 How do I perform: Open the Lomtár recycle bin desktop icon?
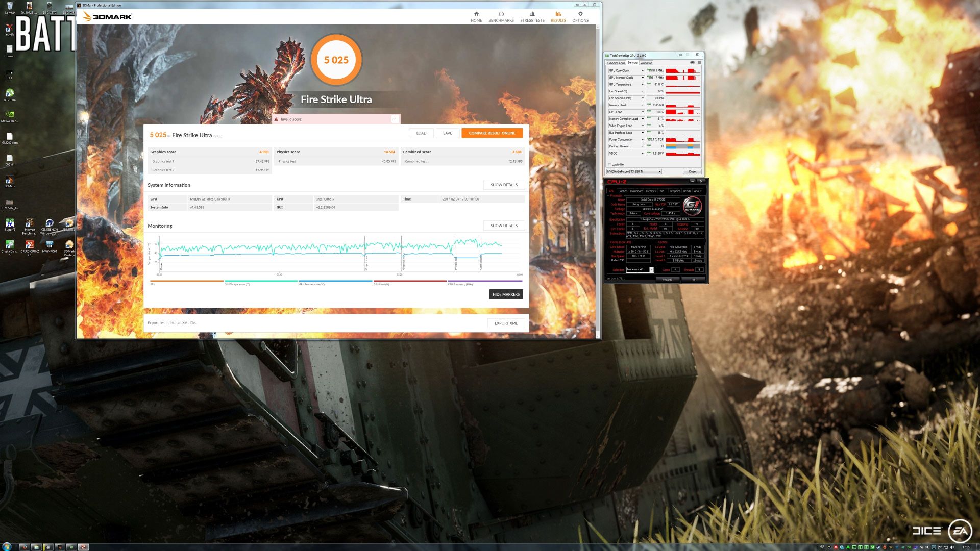[x=10, y=8]
